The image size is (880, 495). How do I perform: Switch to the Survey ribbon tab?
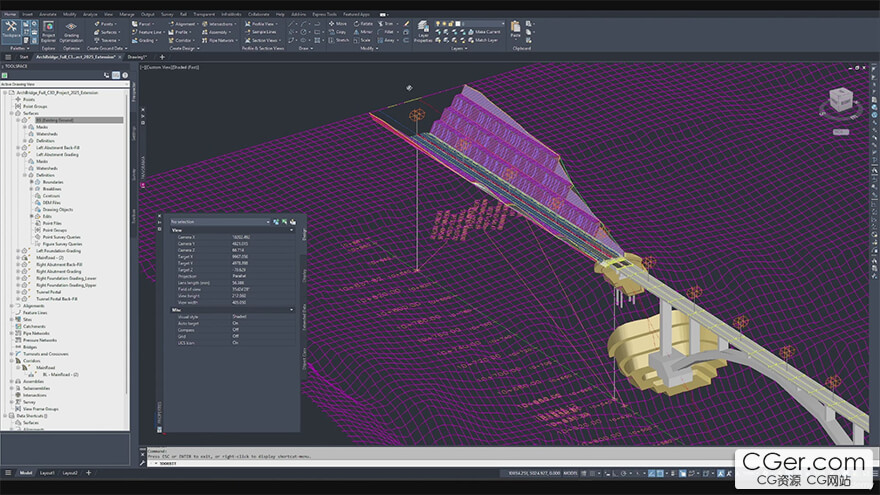tap(167, 14)
